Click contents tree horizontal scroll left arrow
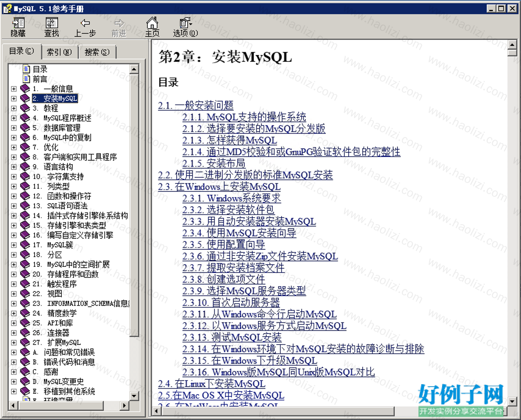 click(x=13, y=406)
